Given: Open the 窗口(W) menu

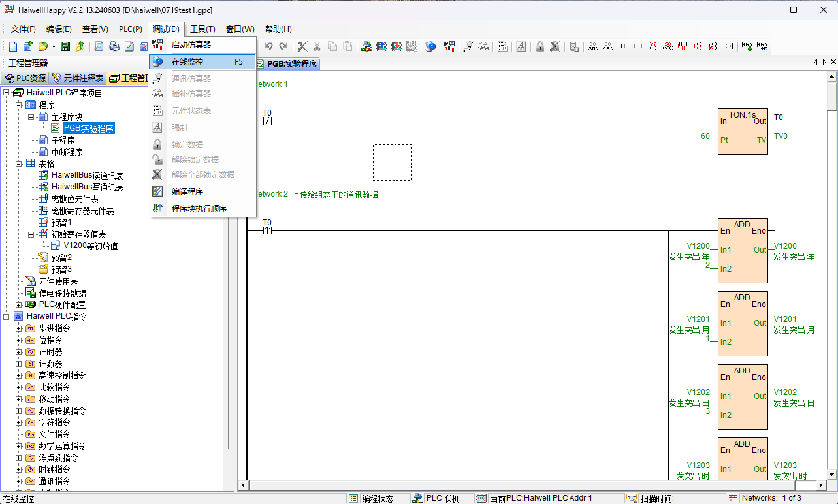Looking at the screenshot, I should 240,29.
